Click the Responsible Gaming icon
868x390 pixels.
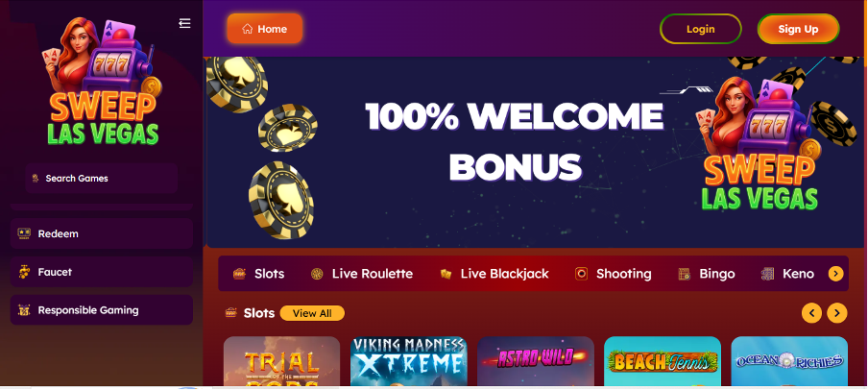point(24,310)
